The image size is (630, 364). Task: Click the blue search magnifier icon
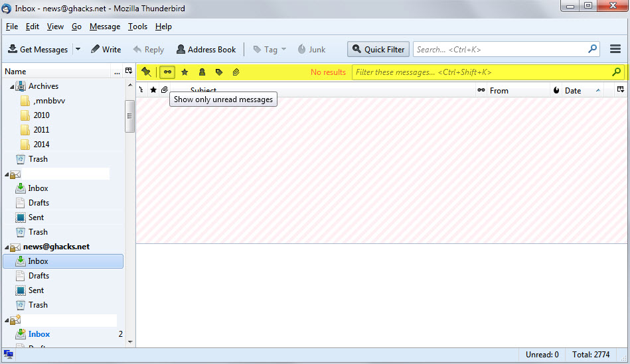tap(593, 49)
